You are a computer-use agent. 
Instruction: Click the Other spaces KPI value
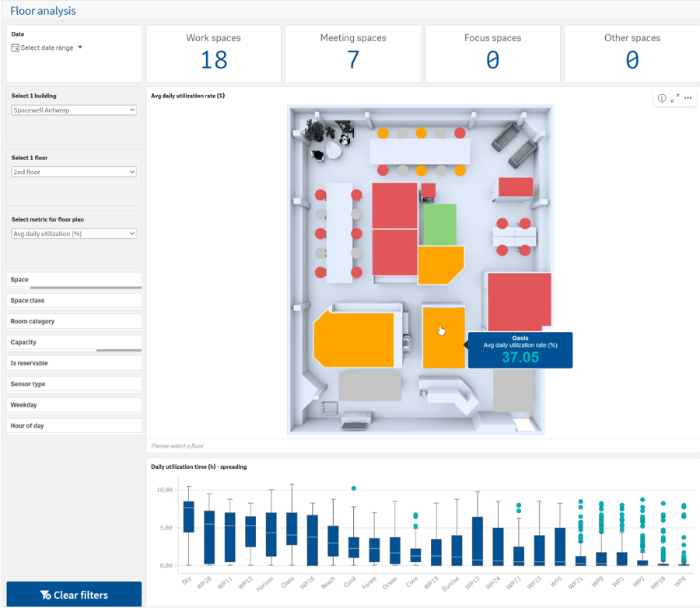[632, 60]
